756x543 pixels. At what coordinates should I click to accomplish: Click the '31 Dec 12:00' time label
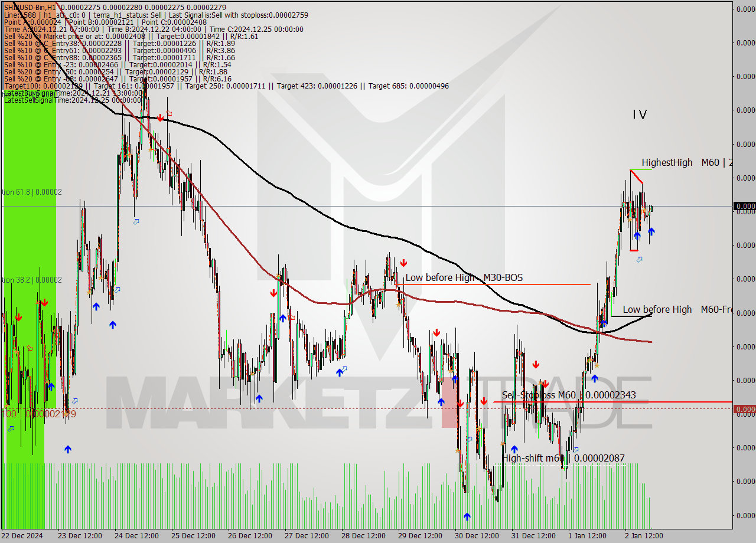click(x=533, y=536)
